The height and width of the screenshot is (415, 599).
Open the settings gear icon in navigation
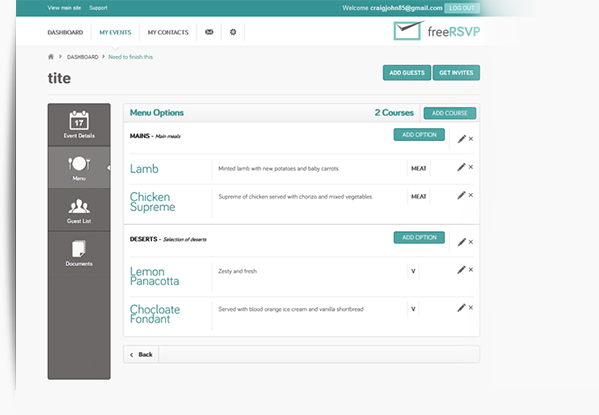233,32
